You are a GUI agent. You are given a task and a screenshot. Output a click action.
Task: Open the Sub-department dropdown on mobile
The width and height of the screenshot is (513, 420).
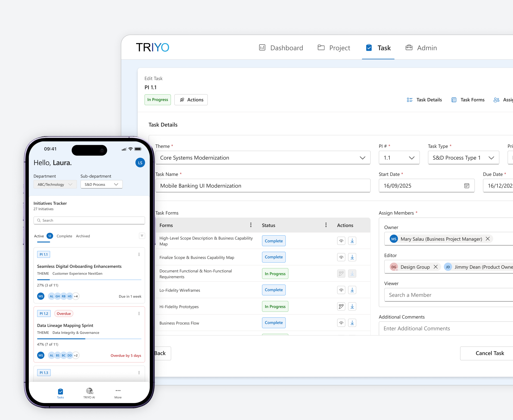[x=101, y=184]
